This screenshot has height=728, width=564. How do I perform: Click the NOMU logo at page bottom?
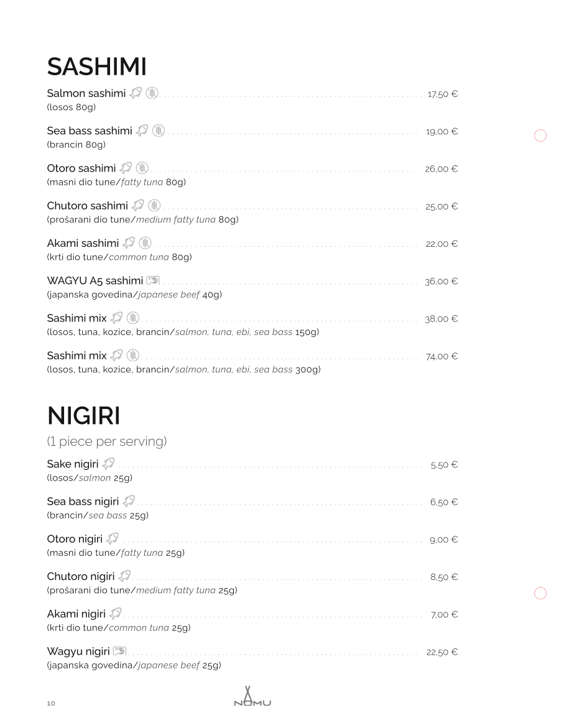(x=252, y=696)
